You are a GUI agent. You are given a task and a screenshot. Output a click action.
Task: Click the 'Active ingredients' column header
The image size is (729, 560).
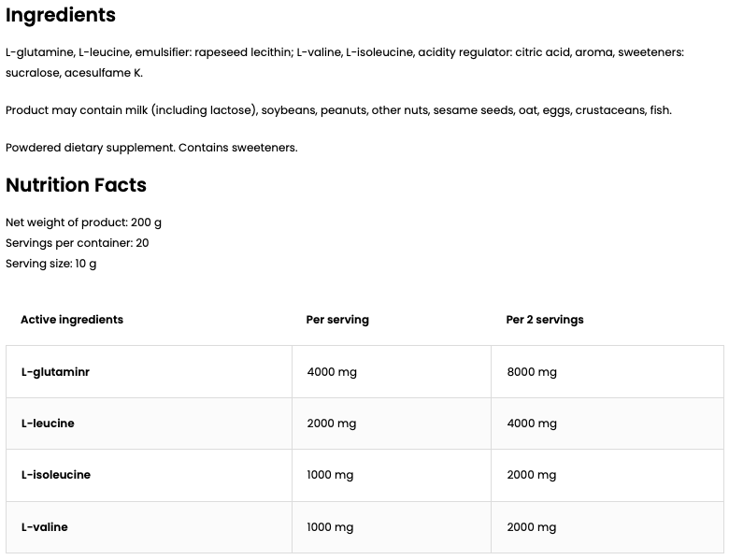point(72,320)
